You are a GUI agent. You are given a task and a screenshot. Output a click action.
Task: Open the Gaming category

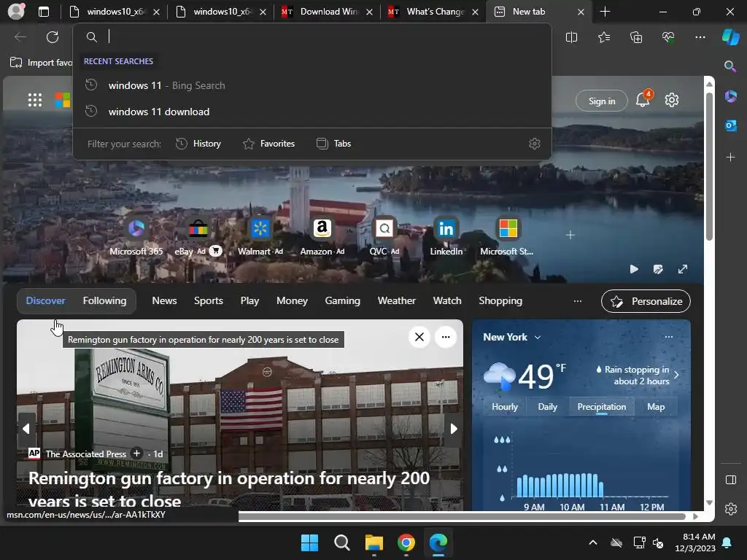pyautogui.click(x=343, y=301)
